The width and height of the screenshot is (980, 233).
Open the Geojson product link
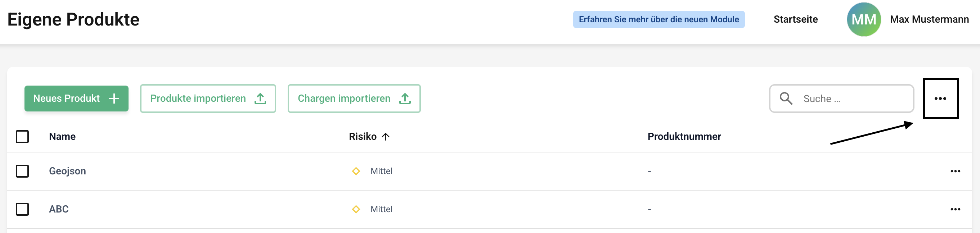click(x=67, y=172)
